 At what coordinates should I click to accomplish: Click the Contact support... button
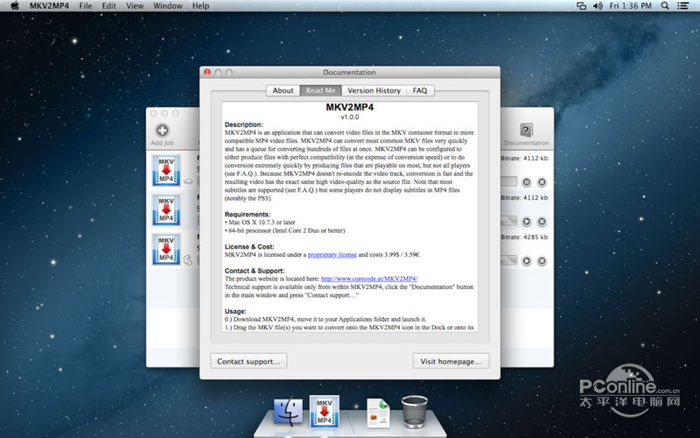click(249, 361)
